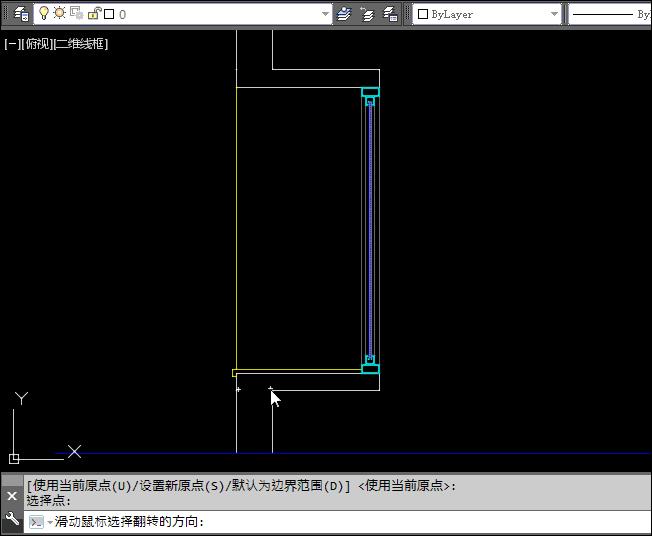Select the dark blue horizontal ground line
This screenshot has height=536, width=652.
[353, 453]
